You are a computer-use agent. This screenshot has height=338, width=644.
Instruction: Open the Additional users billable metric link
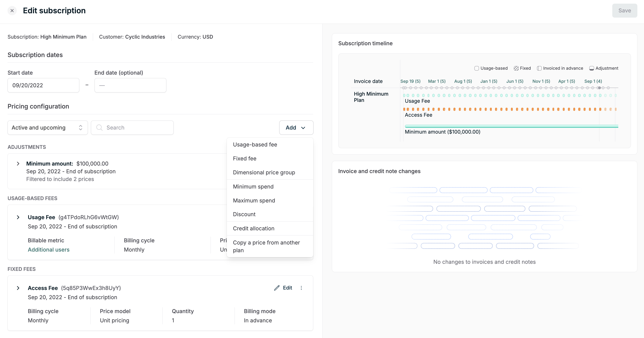(48, 250)
